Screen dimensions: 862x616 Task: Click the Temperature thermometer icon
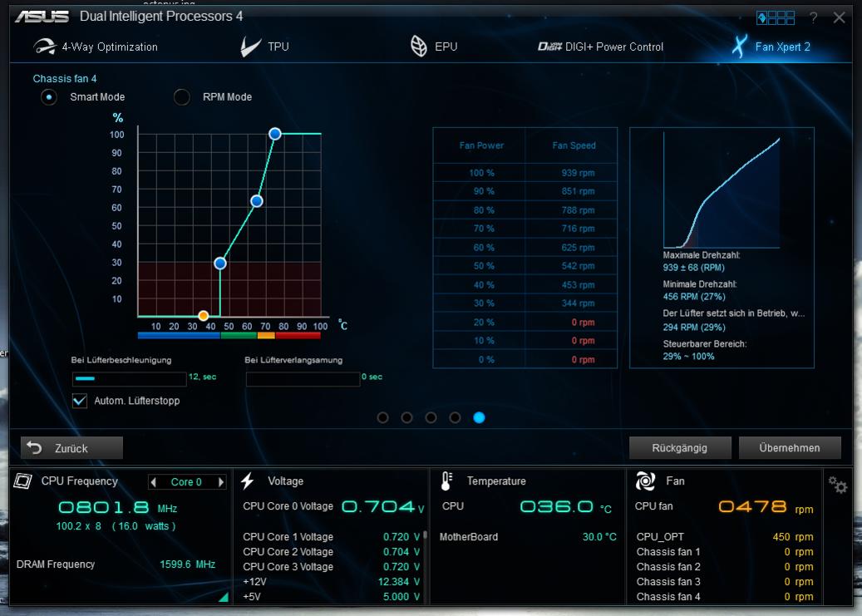coord(446,481)
